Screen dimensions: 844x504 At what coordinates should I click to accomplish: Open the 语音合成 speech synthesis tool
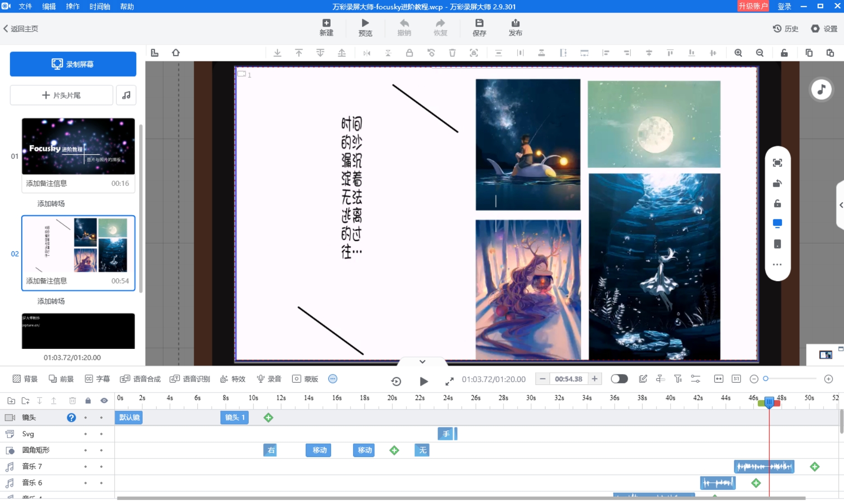140,379
